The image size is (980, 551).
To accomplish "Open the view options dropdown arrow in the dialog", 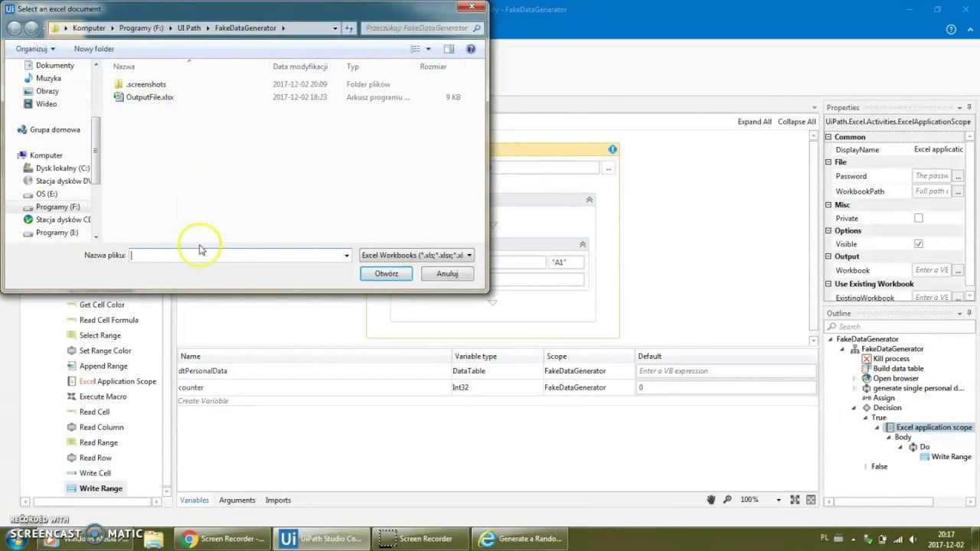I will click(428, 49).
